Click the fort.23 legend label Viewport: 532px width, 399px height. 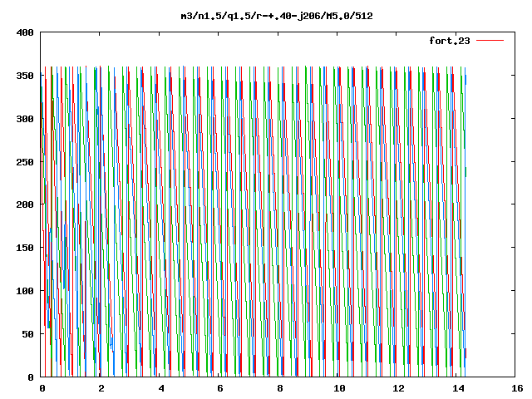[x=450, y=41]
